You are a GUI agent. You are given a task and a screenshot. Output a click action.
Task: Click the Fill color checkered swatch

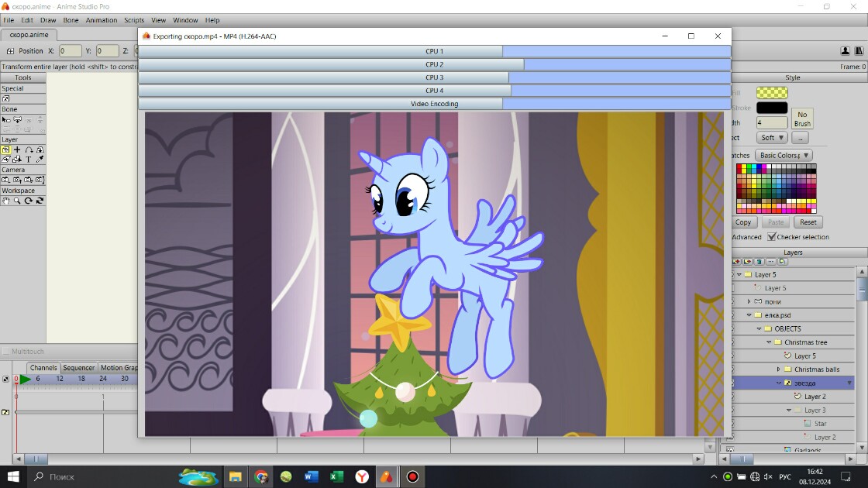(772, 93)
